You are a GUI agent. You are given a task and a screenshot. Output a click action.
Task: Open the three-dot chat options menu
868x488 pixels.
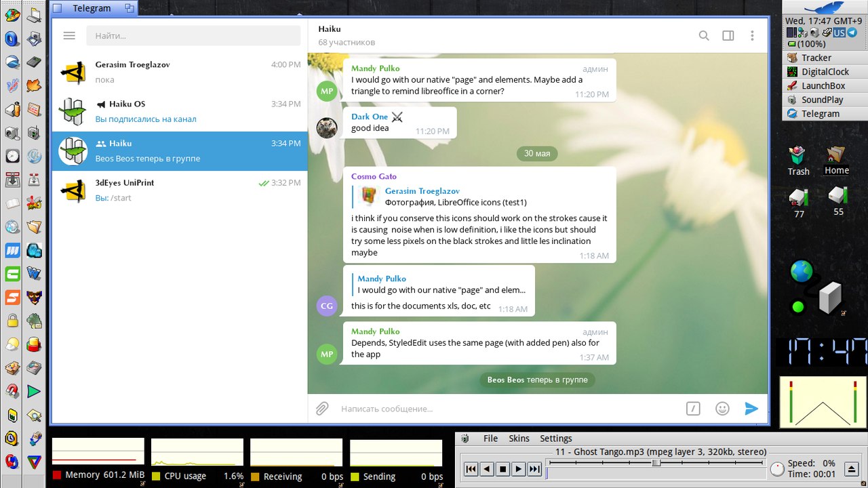coord(752,35)
